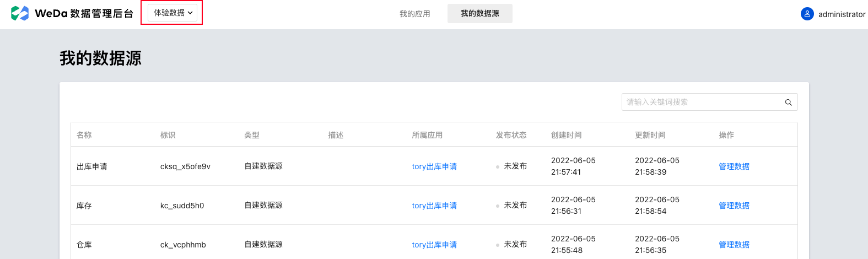This screenshot has width=868, height=259.
Task: Open 管理数据 for the 出库申请 row
Action: tap(734, 166)
